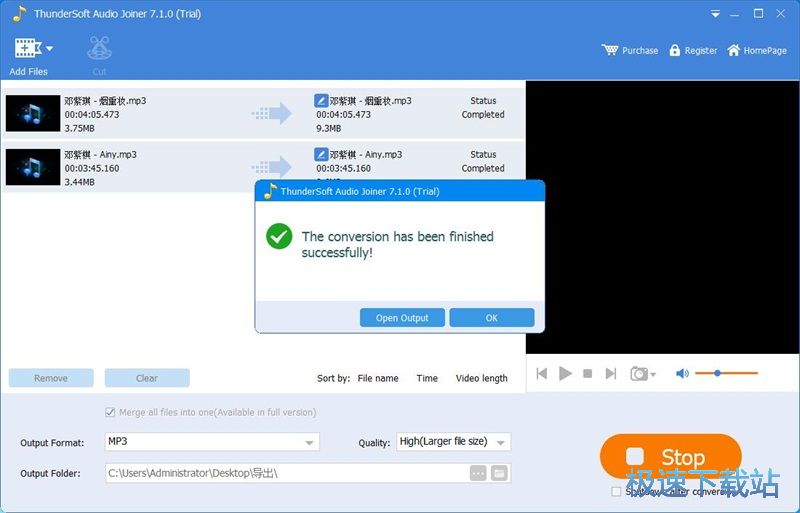Open the Output Format MP3 dropdown
The height and width of the screenshot is (513, 800).
[212, 442]
